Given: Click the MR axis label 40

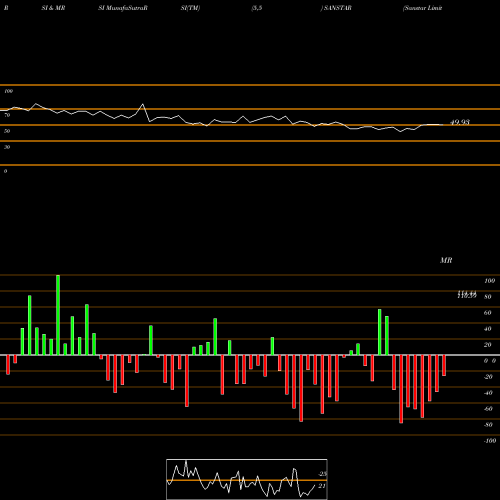Looking at the screenshot, I should pyautogui.click(x=488, y=329).
